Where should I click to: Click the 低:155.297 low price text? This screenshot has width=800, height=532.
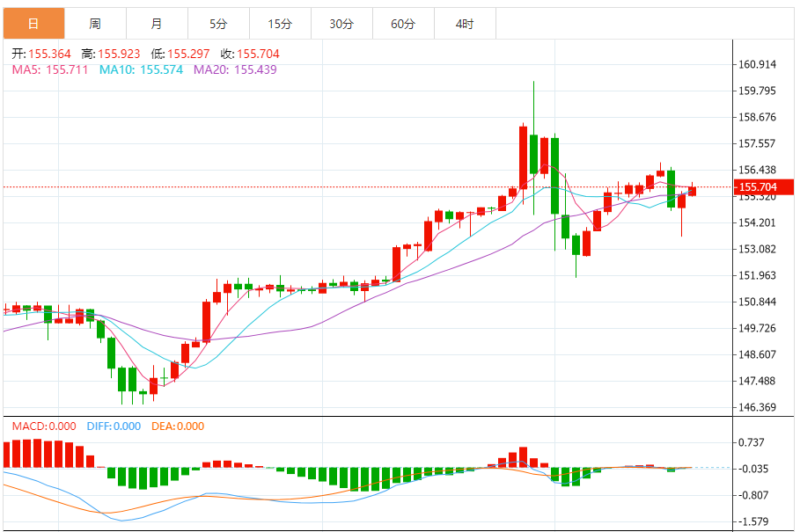tap(180, 54)
